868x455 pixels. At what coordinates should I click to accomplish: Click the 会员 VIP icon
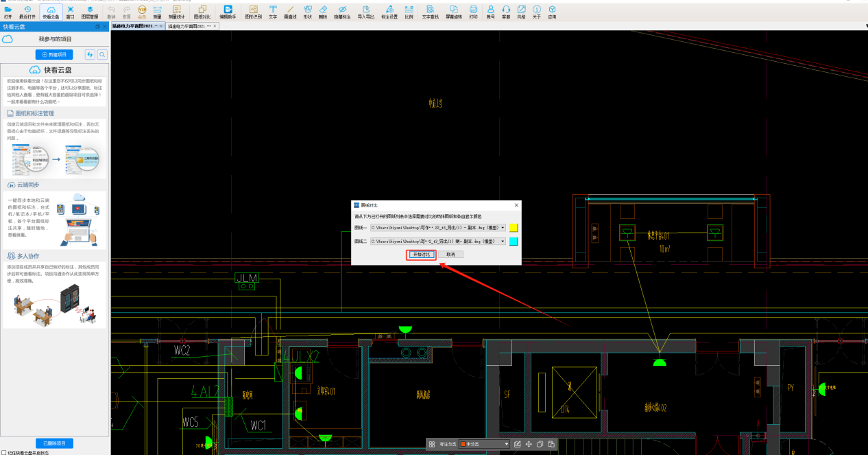(x=142, y=11)
